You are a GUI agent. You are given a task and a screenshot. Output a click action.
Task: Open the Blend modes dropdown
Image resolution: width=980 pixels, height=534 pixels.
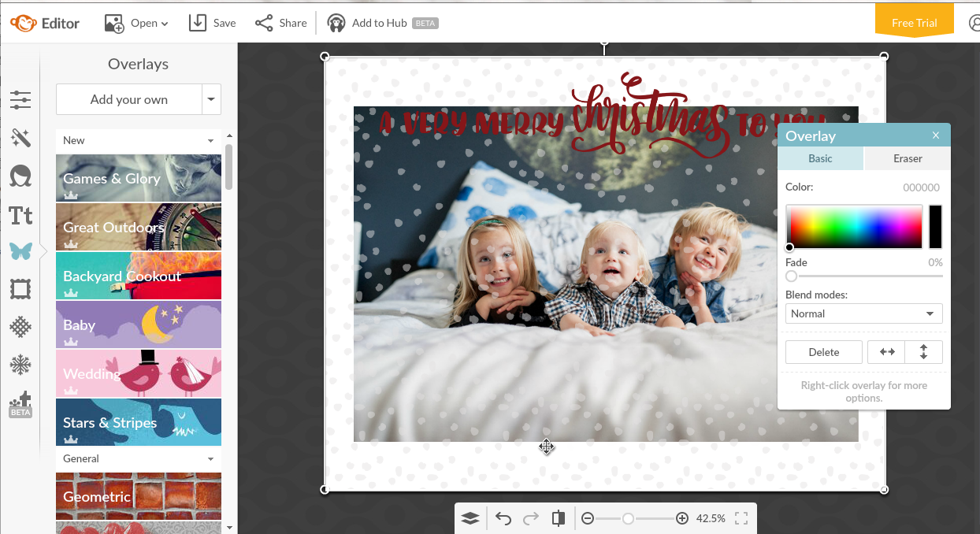(863, 313)
